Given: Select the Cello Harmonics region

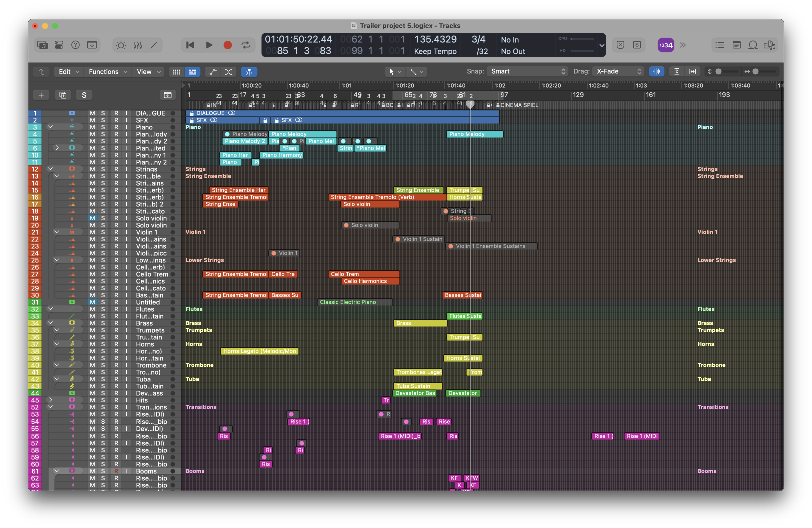Looking at the screenshot, I should pos(370,281).
